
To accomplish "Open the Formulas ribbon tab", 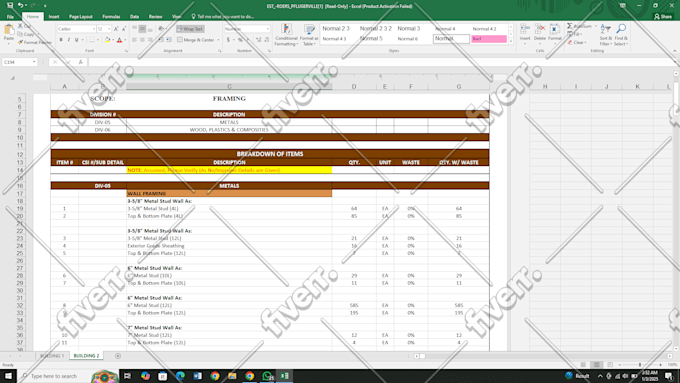I will [x=111, y=16].
